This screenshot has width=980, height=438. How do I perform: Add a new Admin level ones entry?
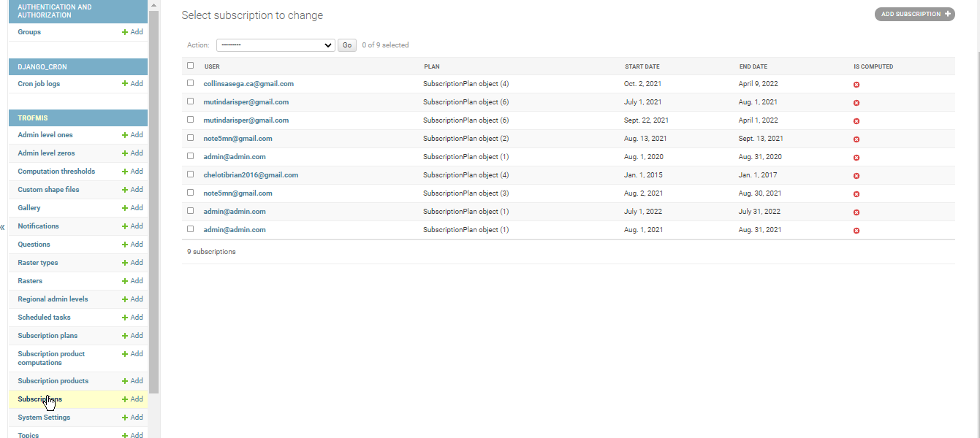pos(132,135)
